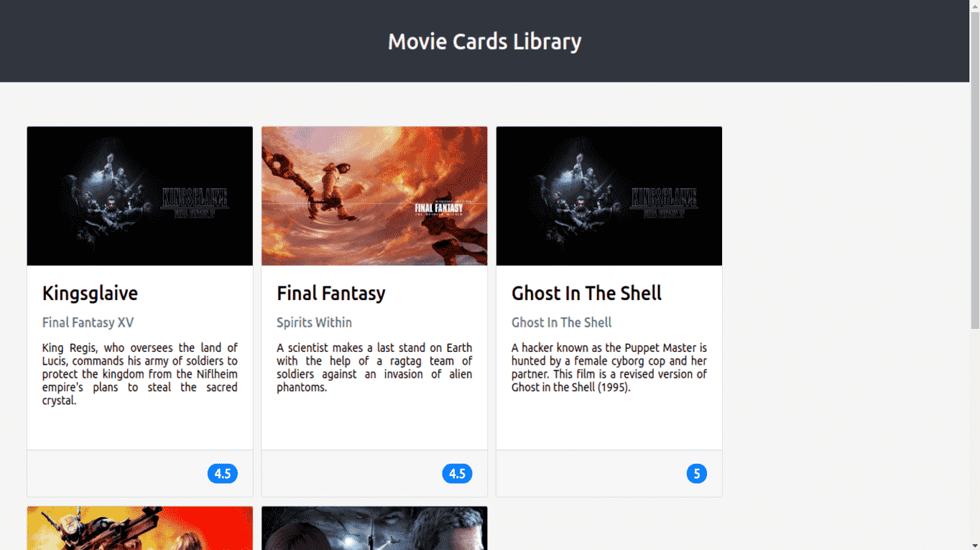980x550 pixels.
Task: Select the Final Fantasy card title heading
Action: tap(331, 293)
